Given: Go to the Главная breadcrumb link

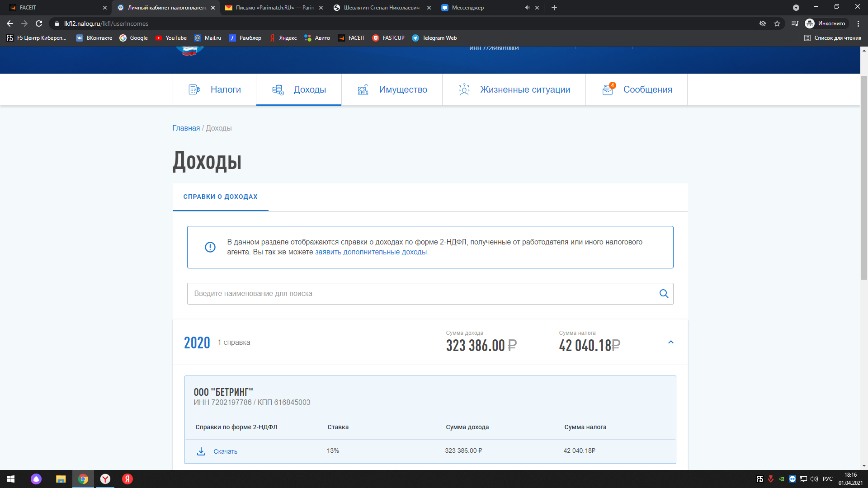Looking at the screenshot, I should pos(186,128).
